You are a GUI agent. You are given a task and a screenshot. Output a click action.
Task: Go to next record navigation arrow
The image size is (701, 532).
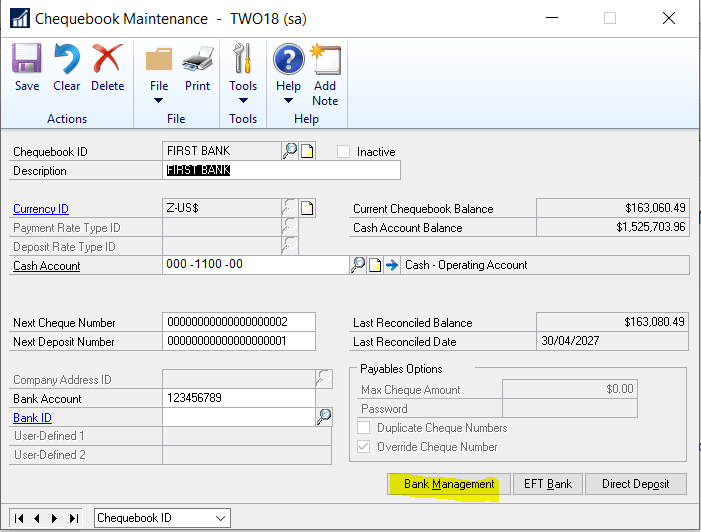(x=56, y=518)
